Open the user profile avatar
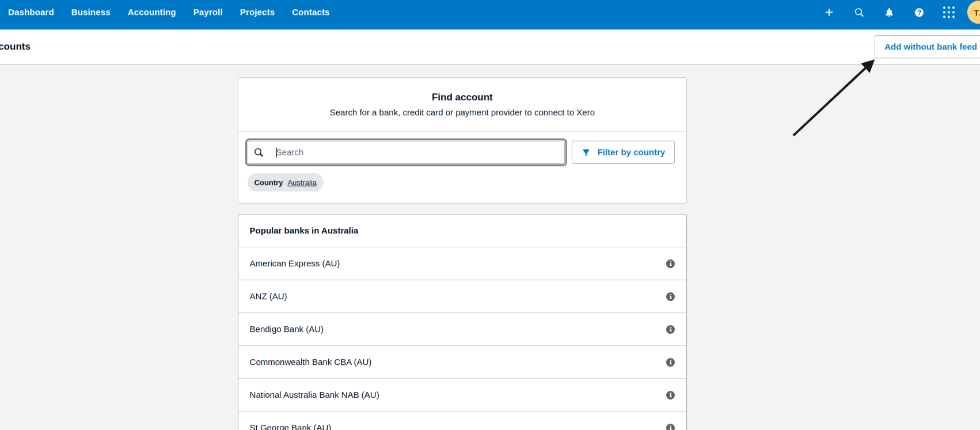This screenshot has height=430, width=980. [x=974, y=12]
